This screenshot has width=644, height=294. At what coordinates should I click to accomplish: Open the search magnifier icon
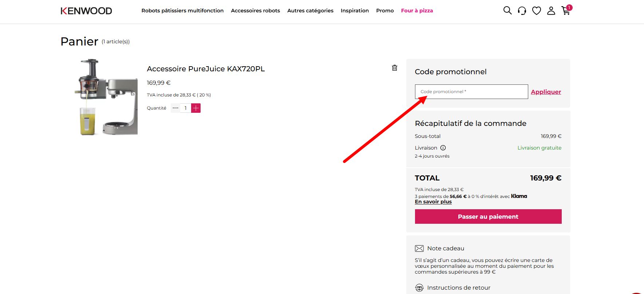(507, 11)
